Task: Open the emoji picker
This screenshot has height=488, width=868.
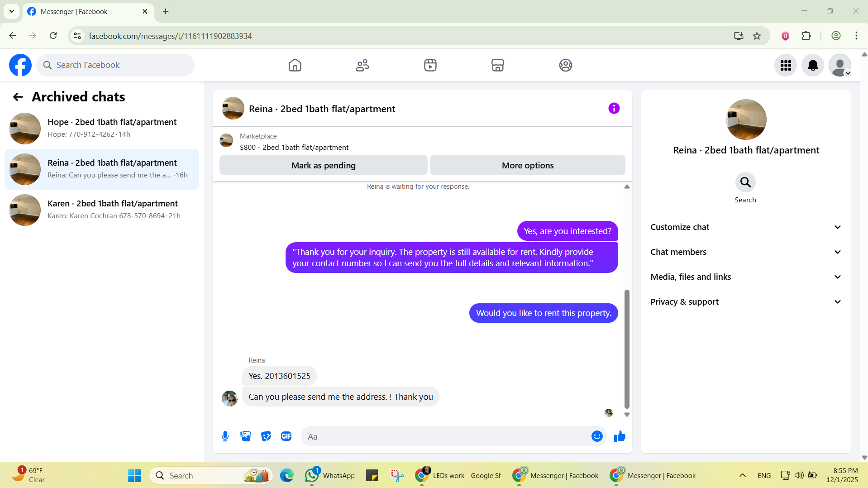Action: [x=597, y=436]
